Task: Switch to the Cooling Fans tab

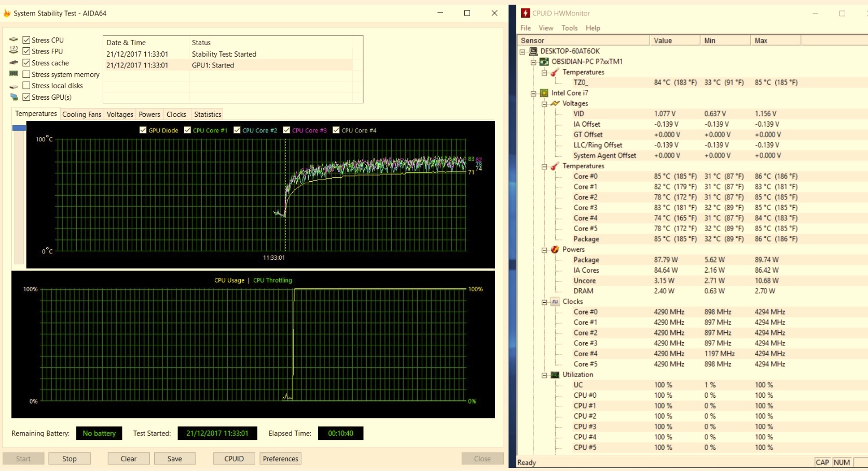Action: coord(81,114)
